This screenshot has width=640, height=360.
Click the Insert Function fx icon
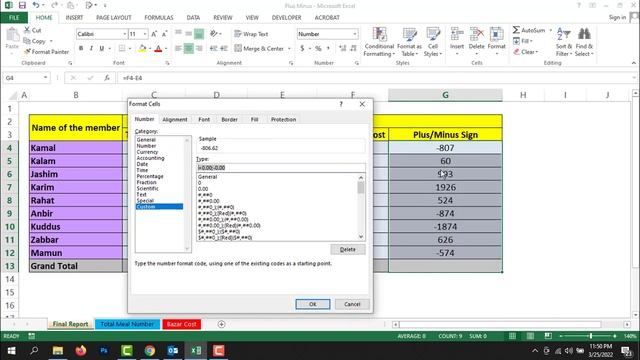(107, 78)
